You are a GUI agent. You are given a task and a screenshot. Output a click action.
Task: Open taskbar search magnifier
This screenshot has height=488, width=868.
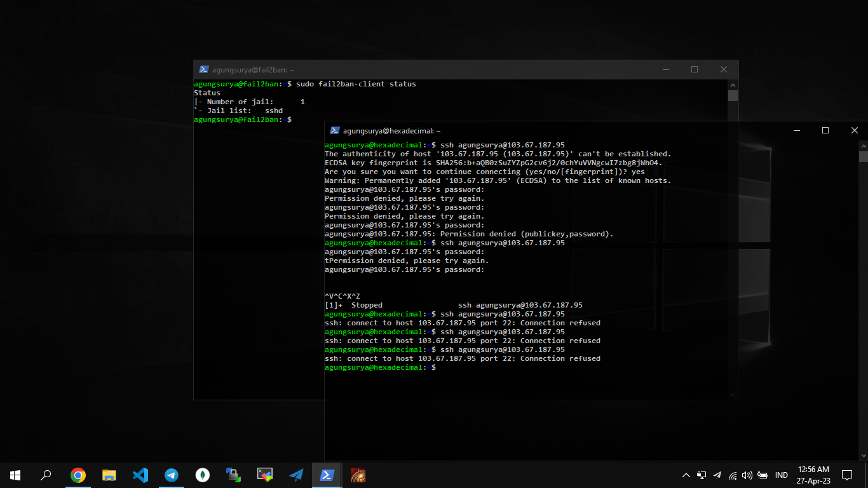click(x=46, y=475)
